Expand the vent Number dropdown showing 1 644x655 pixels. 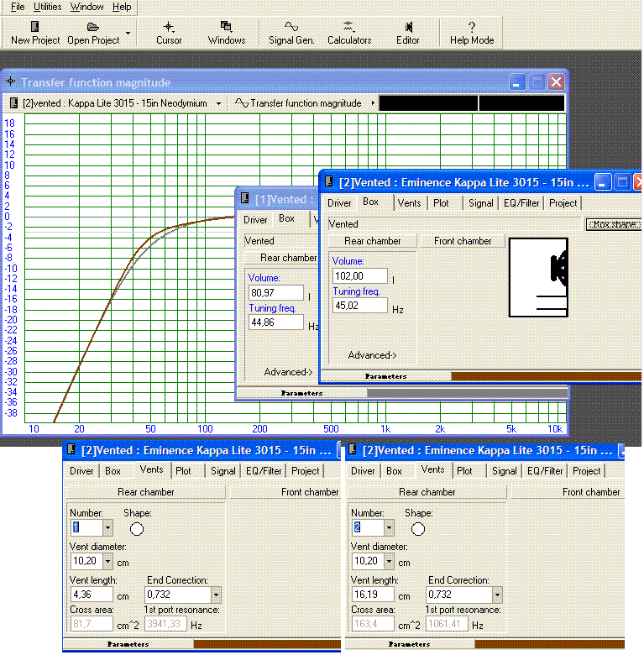click(107, 528)
